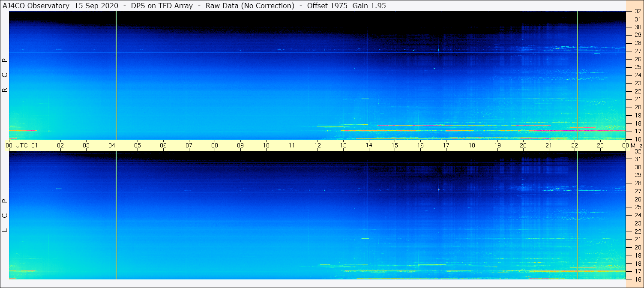Click hour "04" on the UTC time axis

(112, 145)
